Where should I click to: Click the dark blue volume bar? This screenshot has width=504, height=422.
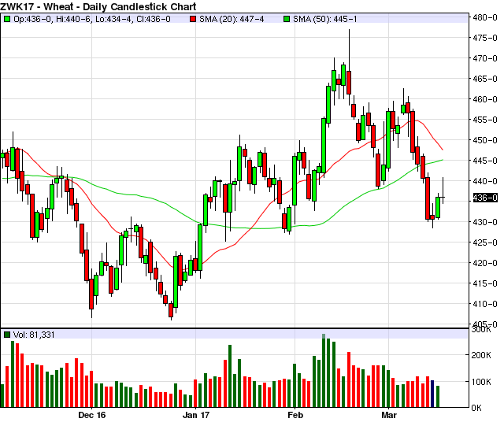click(432, 394)
